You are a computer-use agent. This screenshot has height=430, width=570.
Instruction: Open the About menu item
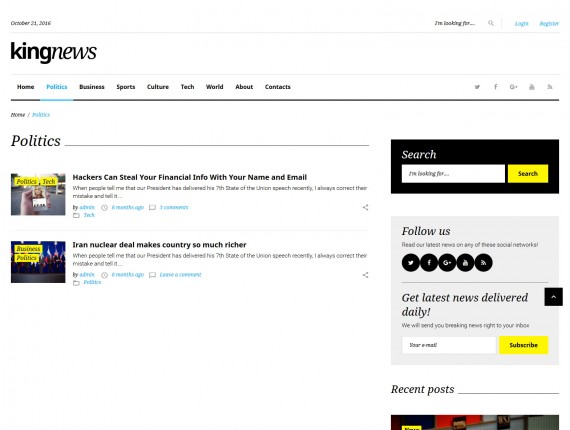point(244,87)
